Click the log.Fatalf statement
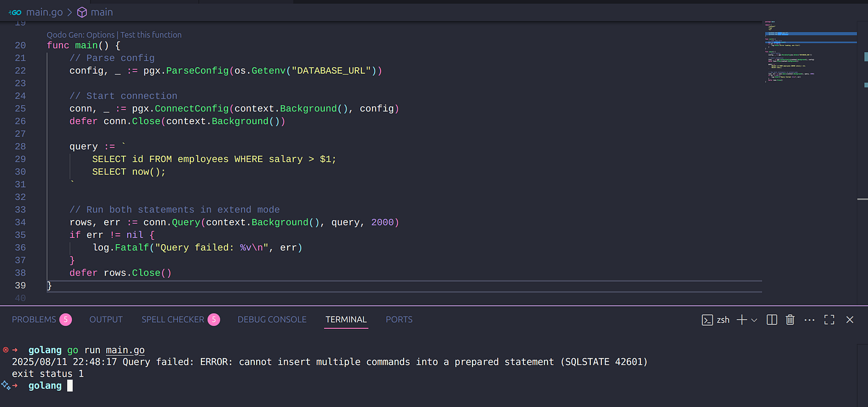Screen dimensions: 868x407 [x=197, y=248]
